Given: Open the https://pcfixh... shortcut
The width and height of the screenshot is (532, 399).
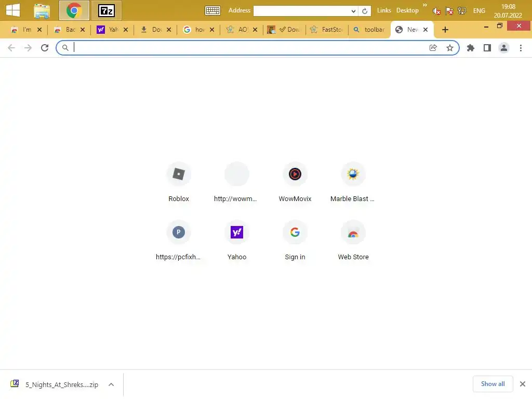Looking at the screenshot, I should tap(179, 241).
